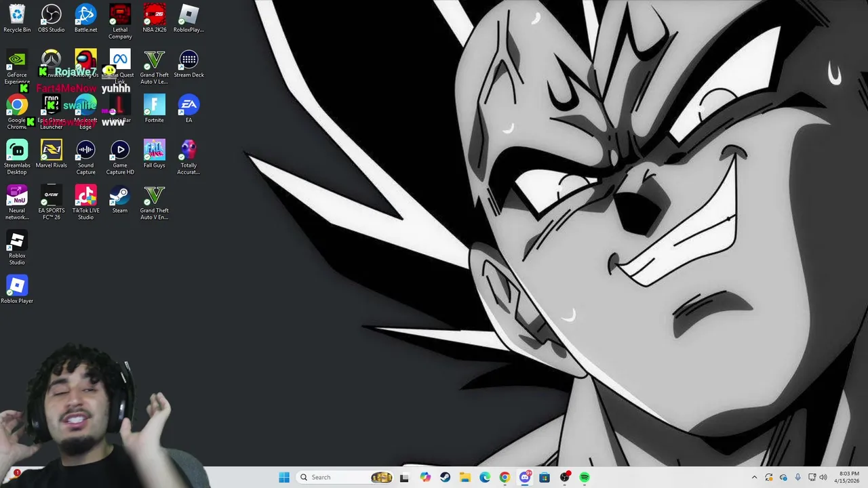Viewport: 868px width, 488px height.
Task: Click the taskbar Search box
Action: (x=346, y=477)
